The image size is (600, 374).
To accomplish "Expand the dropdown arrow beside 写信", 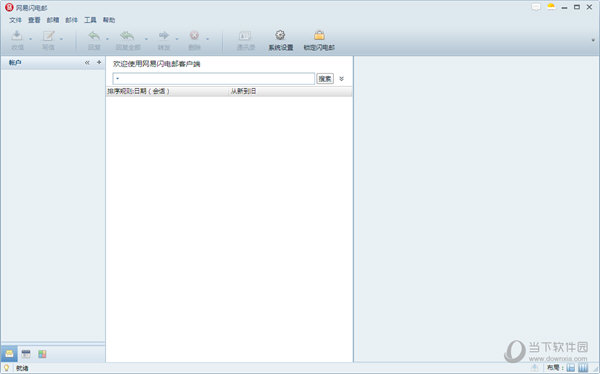I will coord(61,39).
